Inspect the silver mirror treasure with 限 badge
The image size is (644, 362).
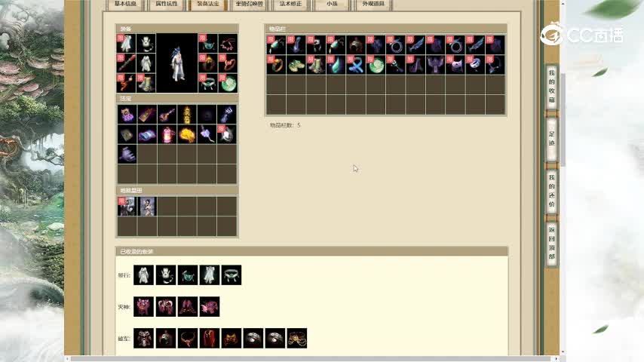click(227, 134)
